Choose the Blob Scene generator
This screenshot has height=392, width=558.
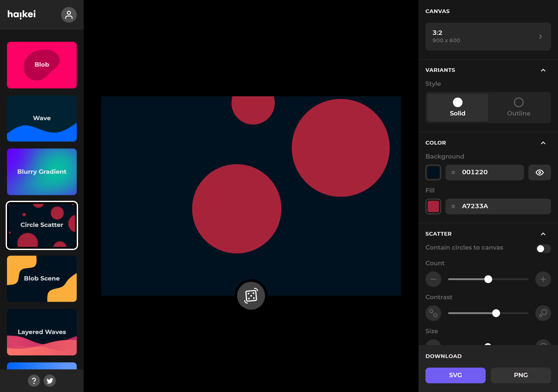click(42, 279)
